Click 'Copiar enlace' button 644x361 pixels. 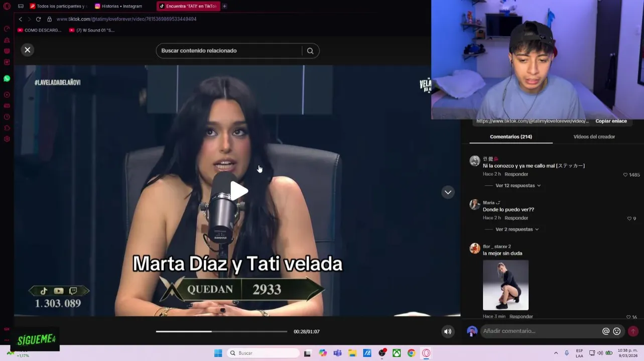coord(611,121)
